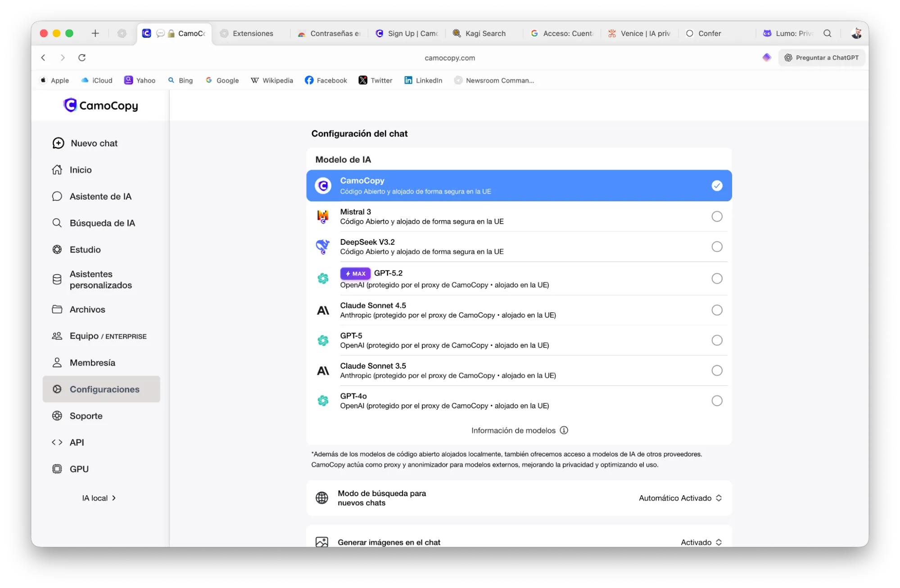Switch to the Venice IA browser tab
This screenshot has height=588, width=900.
point(644,33)
